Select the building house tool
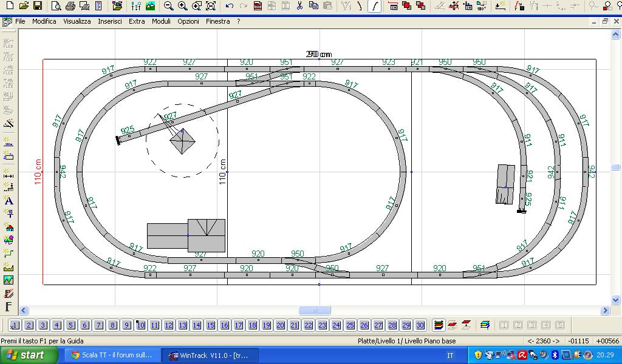 pyautogui.click(x=9, y=227)
